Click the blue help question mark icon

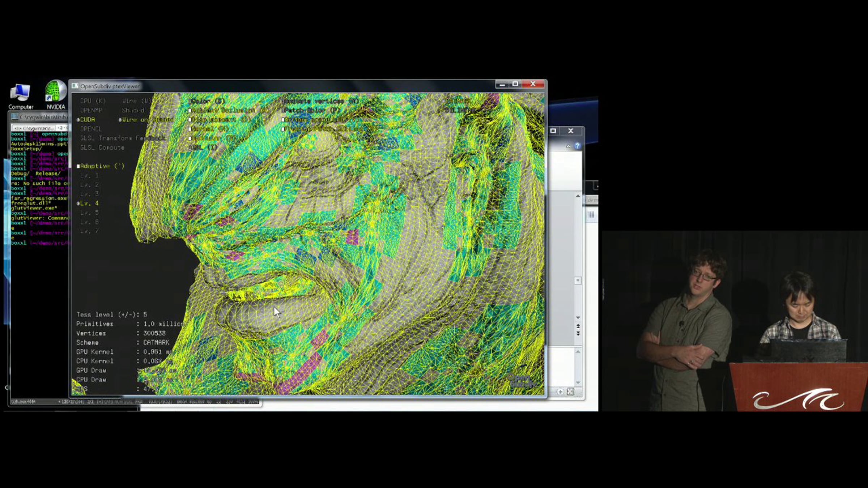(577, 146)
